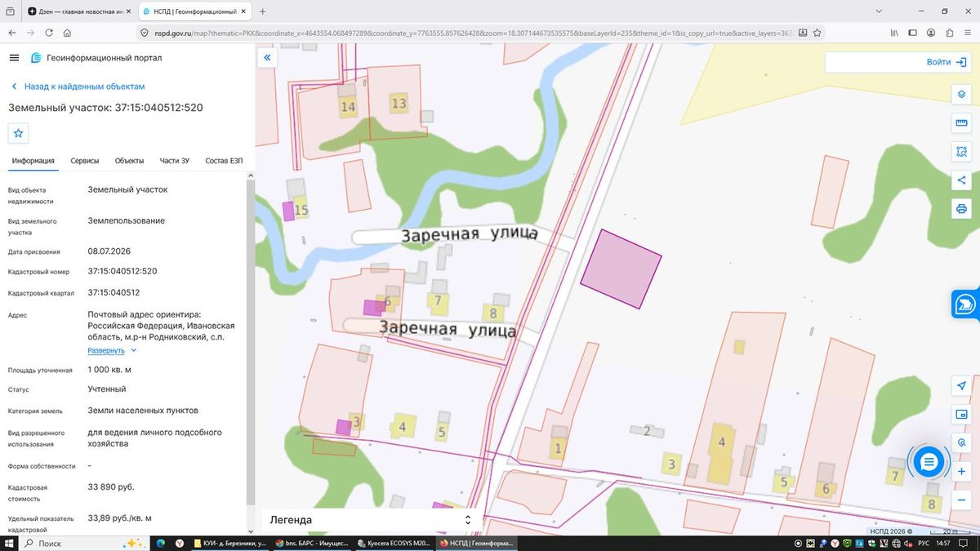The height and width of the screenshot is (551, 980).
Task: Zoom in the map with plus button
Action: pos(961,472)
